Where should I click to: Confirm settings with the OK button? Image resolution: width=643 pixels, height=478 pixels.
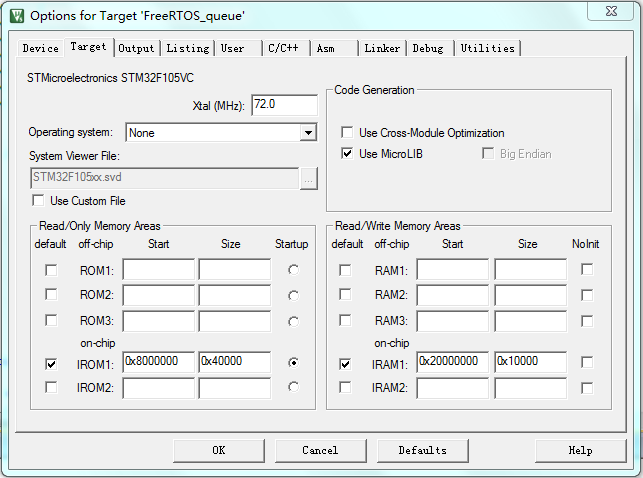tap(219, 451)
